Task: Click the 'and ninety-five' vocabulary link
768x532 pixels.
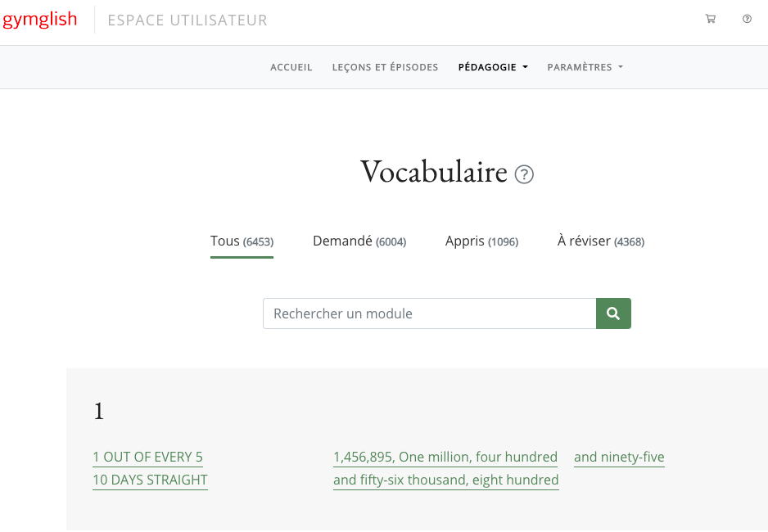Action: coord(619,457)
